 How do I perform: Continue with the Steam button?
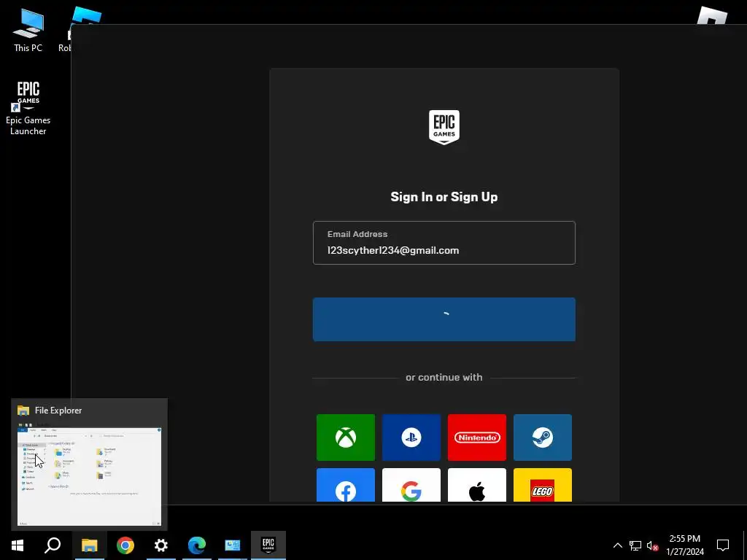[543, 437]
